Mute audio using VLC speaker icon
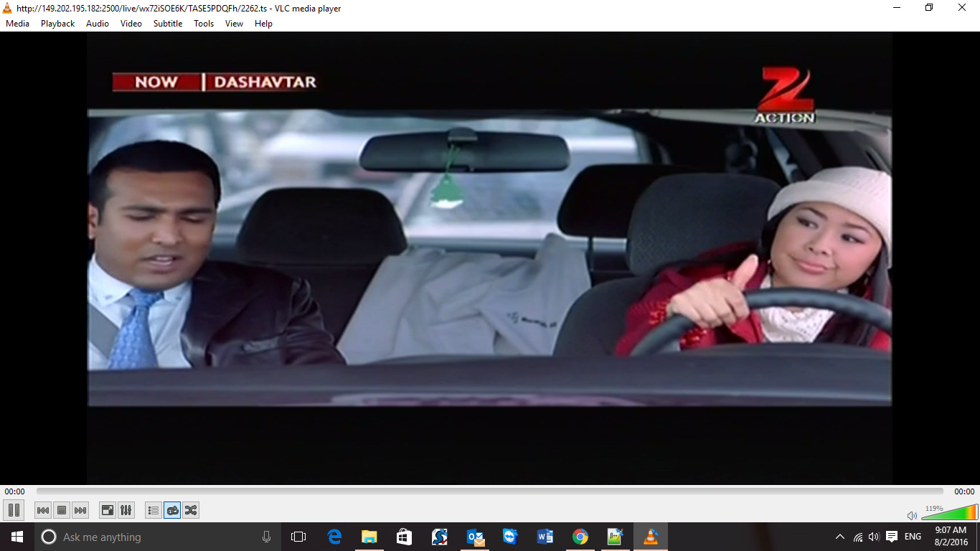 tap(912, 515)
